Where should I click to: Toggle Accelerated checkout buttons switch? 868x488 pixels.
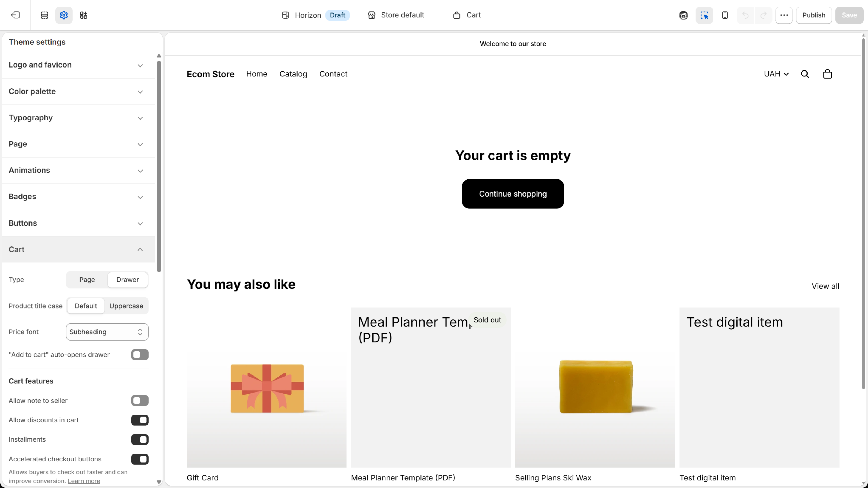pyautogui.click(x=140, y=459)
